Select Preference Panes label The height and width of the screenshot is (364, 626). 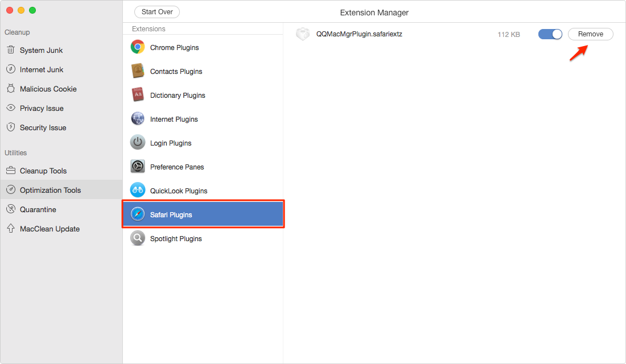(177, 167)
